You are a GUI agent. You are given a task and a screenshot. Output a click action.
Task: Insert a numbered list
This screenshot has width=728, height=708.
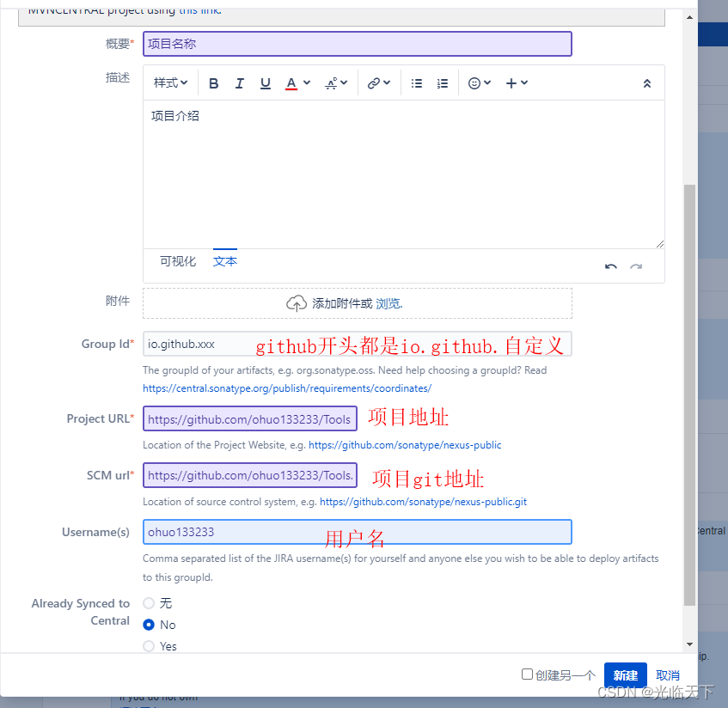[443, 83]
